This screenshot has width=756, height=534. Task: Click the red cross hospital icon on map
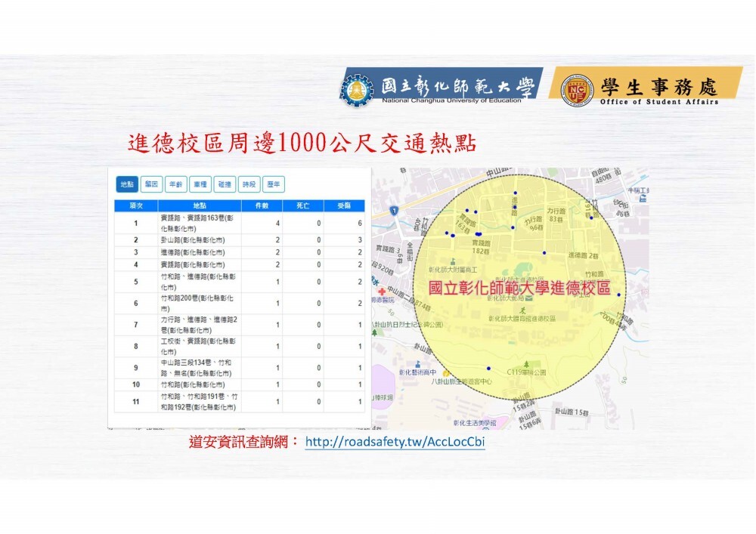[382, 292]
